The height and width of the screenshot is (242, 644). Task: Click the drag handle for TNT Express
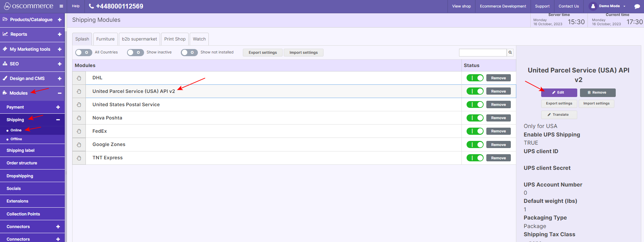(79, 158)
